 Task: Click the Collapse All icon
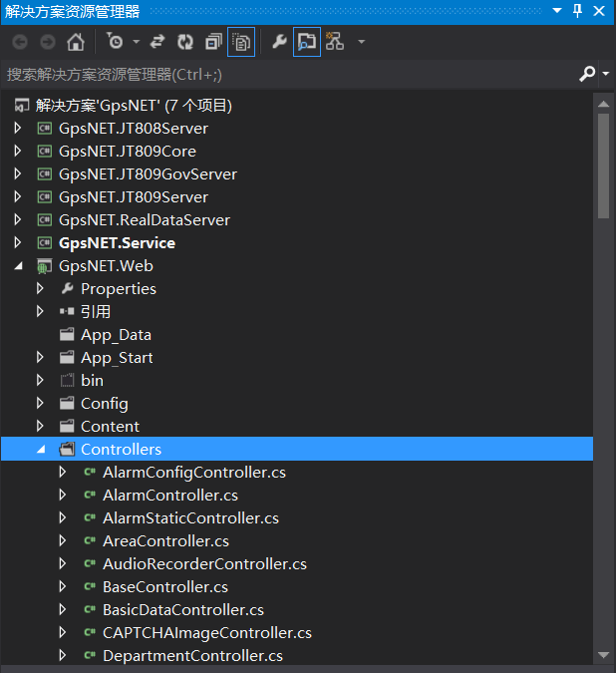[213, 42]
